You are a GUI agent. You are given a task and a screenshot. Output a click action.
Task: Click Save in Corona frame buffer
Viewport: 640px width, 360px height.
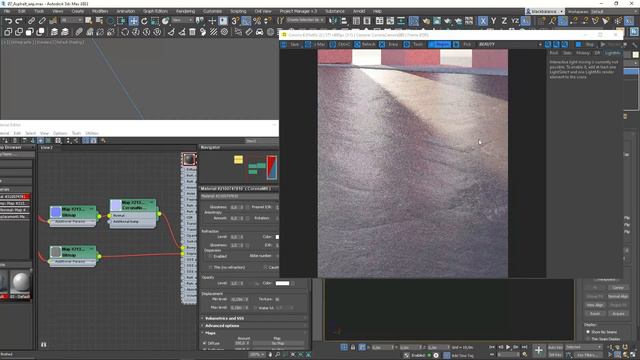[291, 44]
